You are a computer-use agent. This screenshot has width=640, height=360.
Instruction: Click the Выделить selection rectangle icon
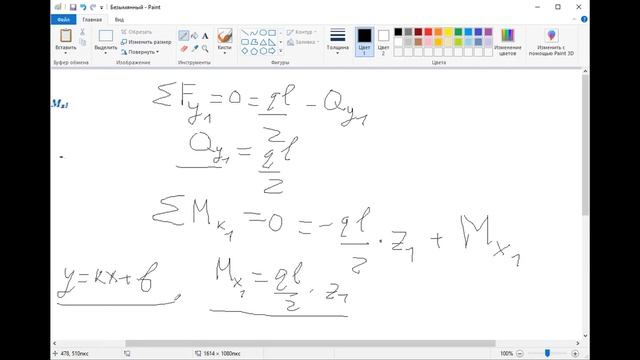click(106, 36)
